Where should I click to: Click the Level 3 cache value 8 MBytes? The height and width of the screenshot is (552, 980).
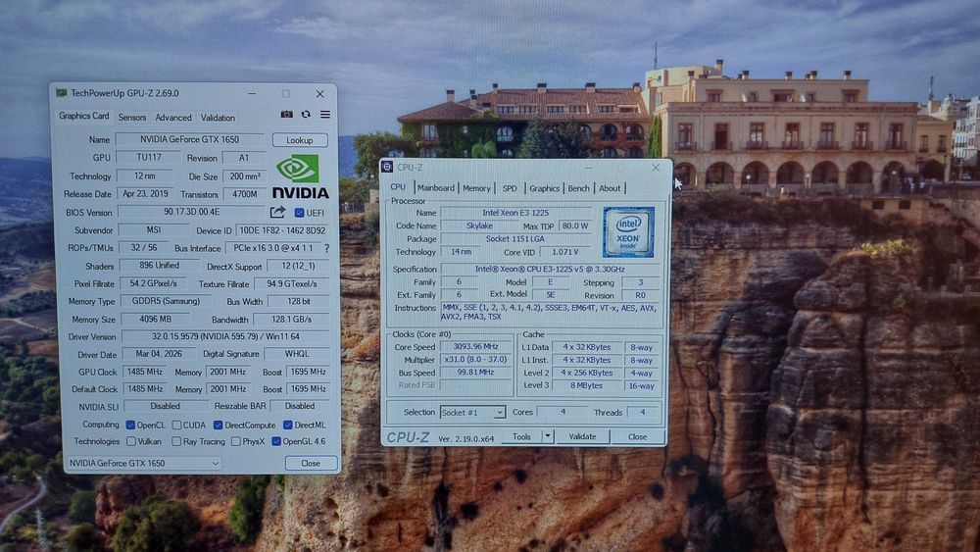(x=586, y=385)
